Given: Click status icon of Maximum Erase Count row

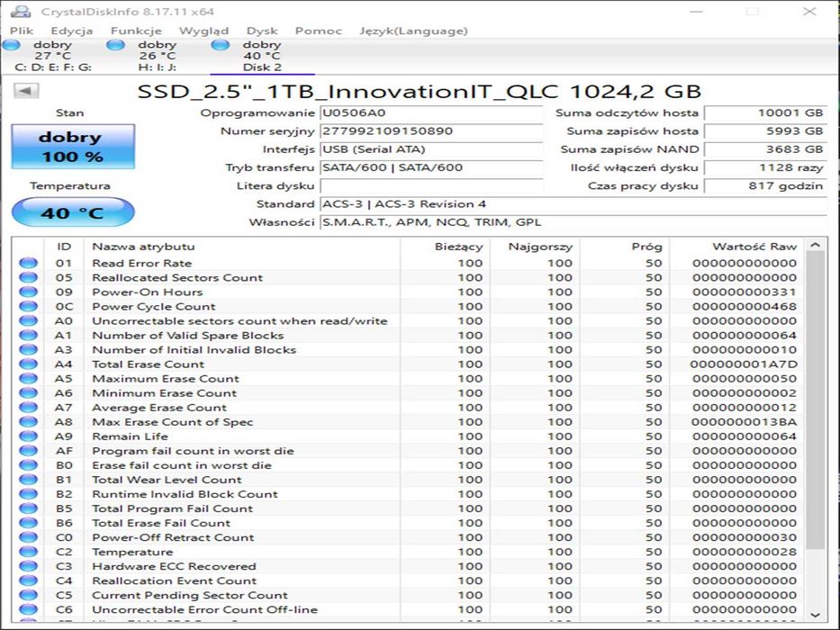Looking at the screenshot, I should (x=29, y=379).
